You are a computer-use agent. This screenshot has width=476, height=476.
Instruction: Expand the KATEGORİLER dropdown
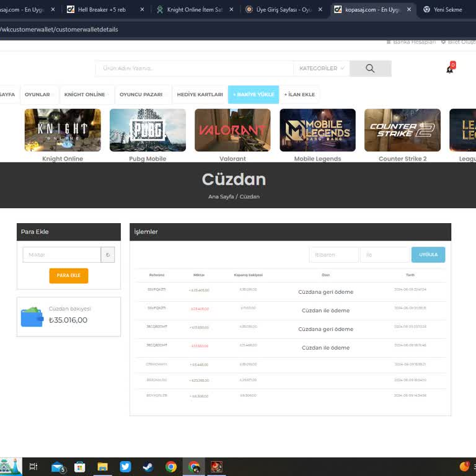(x=322, y=68)
